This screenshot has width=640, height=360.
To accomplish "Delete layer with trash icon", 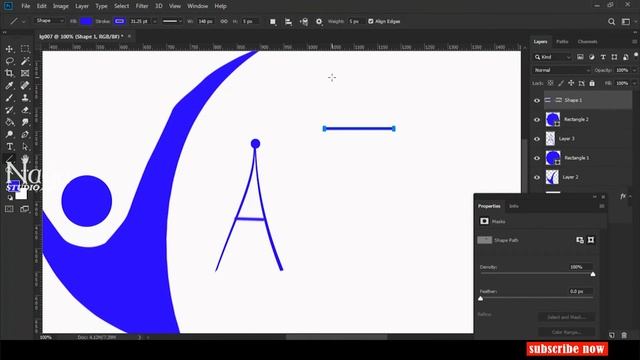I will 624,335.
